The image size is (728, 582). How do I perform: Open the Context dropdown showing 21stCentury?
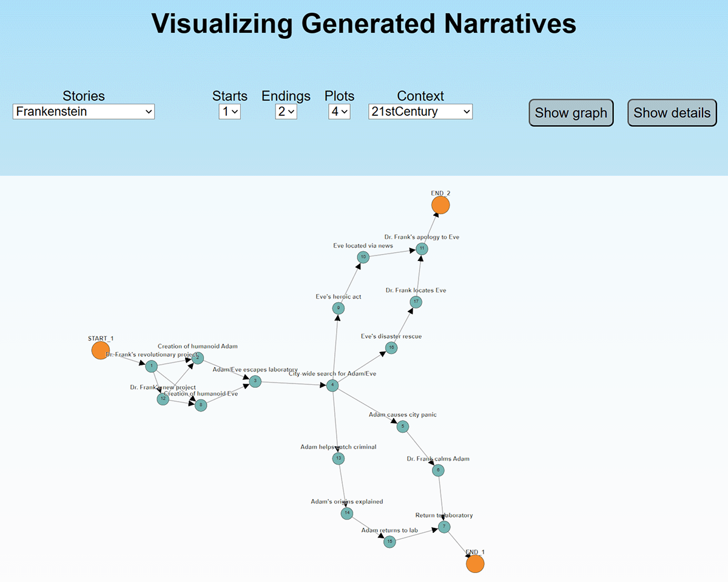[x=420, y=112]
